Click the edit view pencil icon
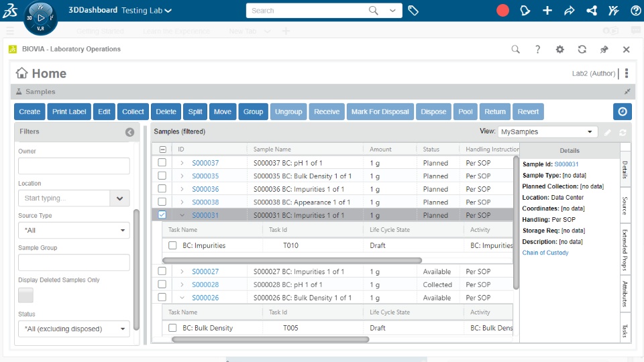This screenshot has width=644, height=362. click(x=608, y=132)
